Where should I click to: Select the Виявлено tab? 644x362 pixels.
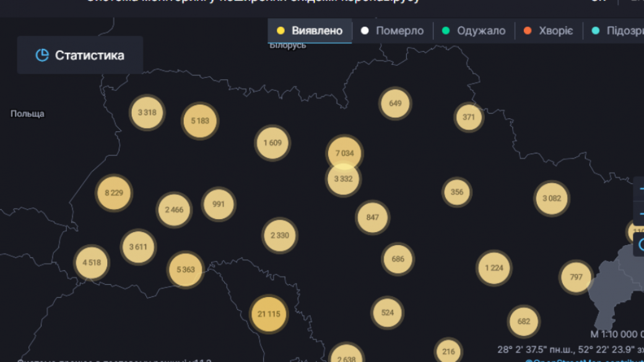click(310, 31)
